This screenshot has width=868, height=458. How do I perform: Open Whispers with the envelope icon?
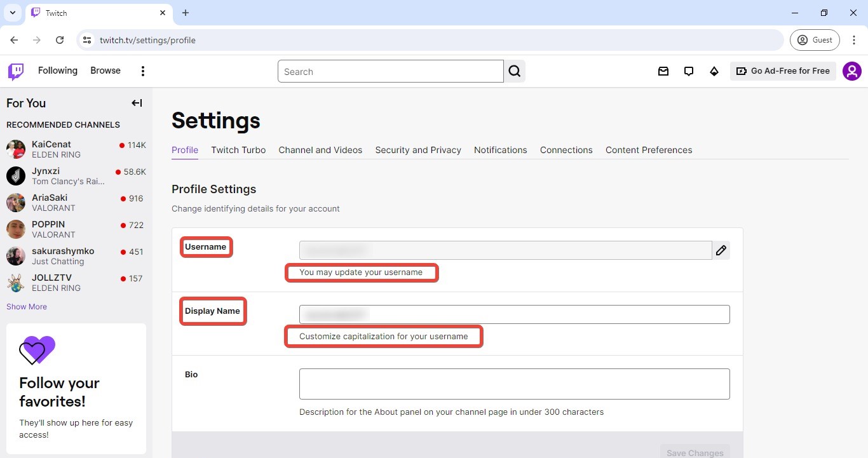point(663,71)
